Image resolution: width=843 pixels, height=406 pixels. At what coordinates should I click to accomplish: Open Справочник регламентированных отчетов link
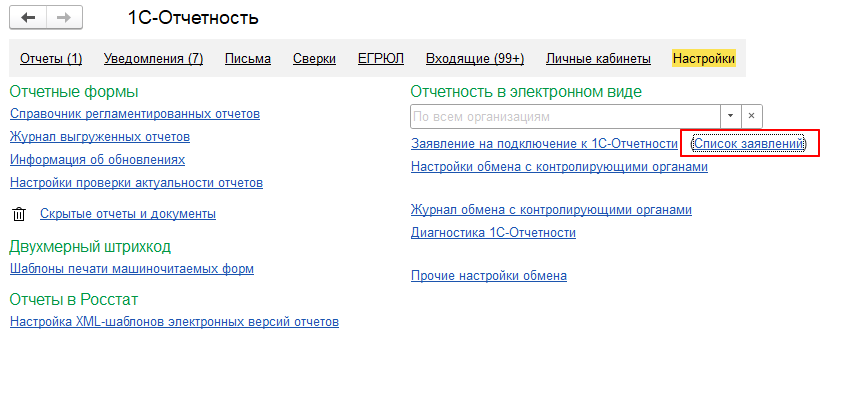click(x=135, y=114)
